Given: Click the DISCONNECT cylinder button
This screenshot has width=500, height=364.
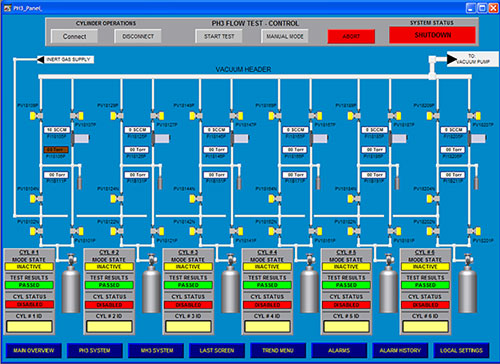Looking at the screenshot, I should pos(138,36).
